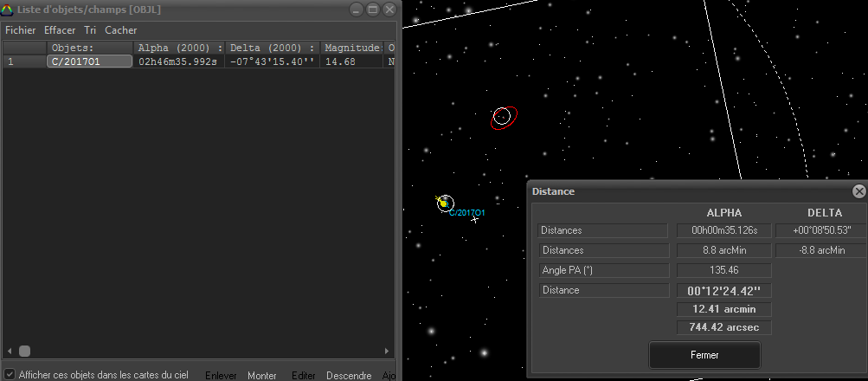Click the Enlever button
868x381 pixels.
[x=221, y=376]
